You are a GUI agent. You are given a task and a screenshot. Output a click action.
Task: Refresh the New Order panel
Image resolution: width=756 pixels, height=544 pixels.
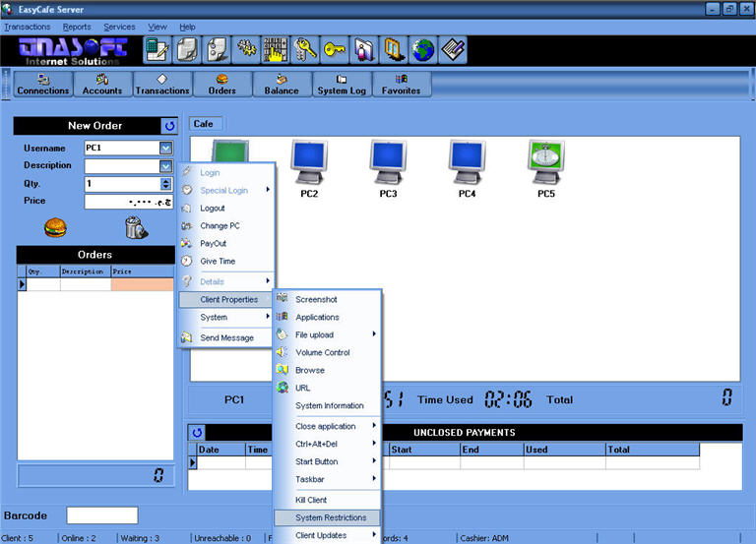[x=169, y=126]
